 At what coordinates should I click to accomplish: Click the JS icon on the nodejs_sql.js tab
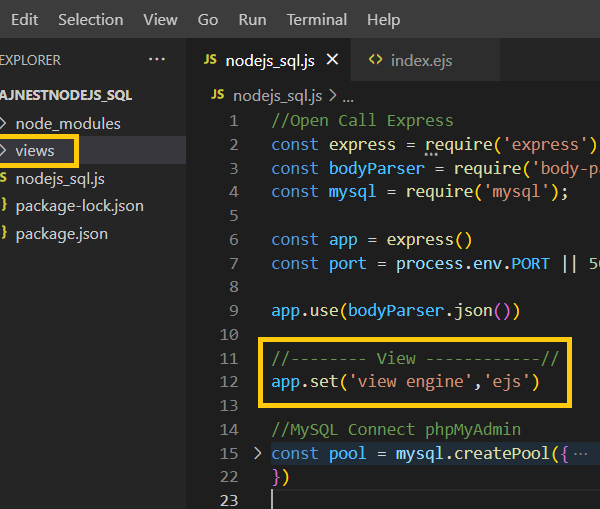click(x=210, y=60)
